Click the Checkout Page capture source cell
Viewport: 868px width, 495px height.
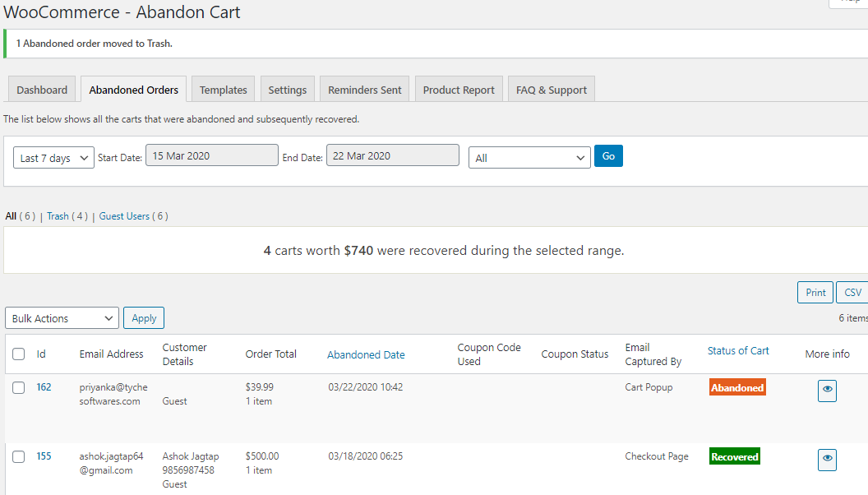pyautogui.click(x=657, y=456)
